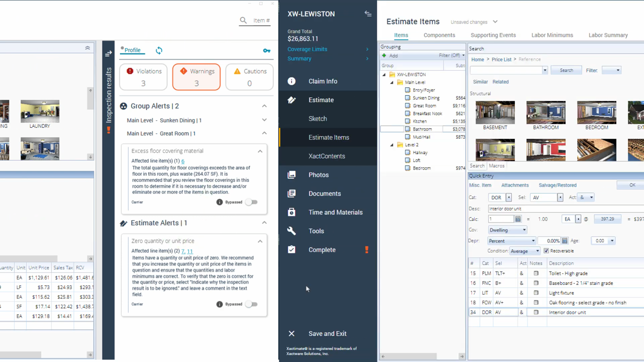Image resolution: width=644 pixels, height=362 pixels.
Task: Click the Search button in price list
Action: point(566,70)
